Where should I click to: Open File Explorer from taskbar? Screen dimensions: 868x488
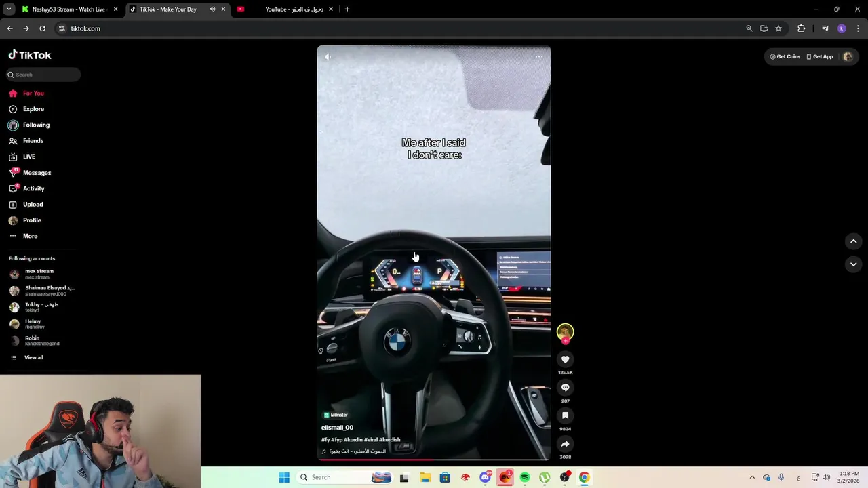(x=425, y=477)
